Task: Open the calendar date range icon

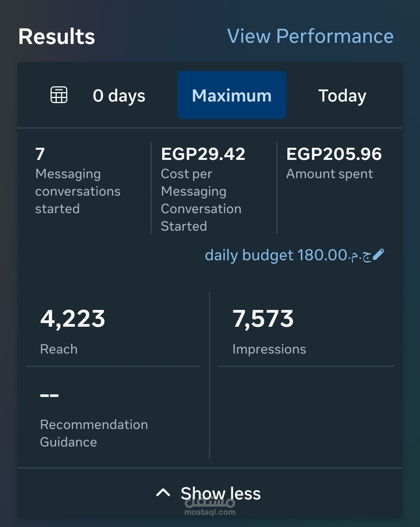Action: [59, 95]
